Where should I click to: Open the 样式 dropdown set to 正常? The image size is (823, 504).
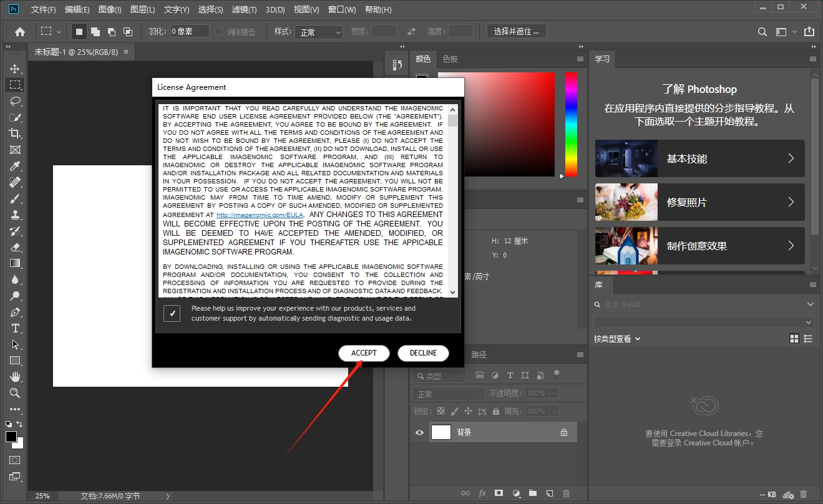[319, 32]
